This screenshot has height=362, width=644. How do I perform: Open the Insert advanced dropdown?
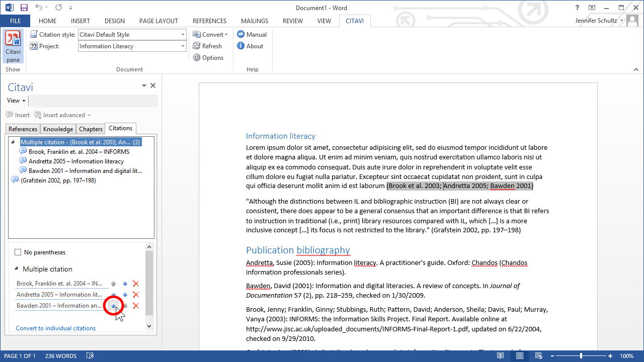point(62,115)
